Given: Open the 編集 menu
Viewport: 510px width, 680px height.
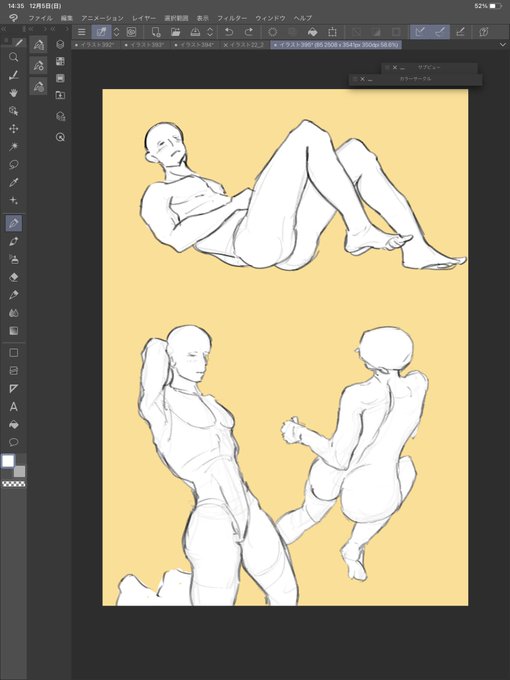Looking at the screenshot, I should coord(67,18).
